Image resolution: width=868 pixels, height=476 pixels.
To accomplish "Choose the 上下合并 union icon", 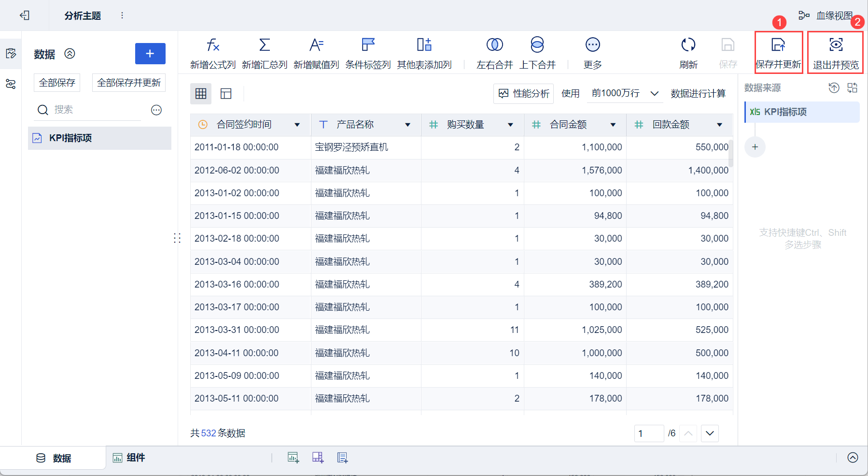I will click(537, 45).
